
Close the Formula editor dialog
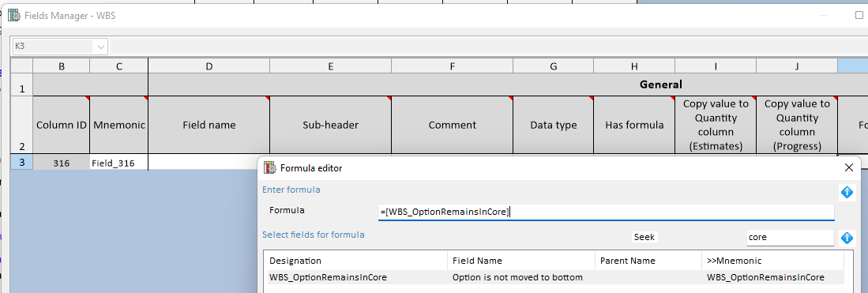pos(848,168)
